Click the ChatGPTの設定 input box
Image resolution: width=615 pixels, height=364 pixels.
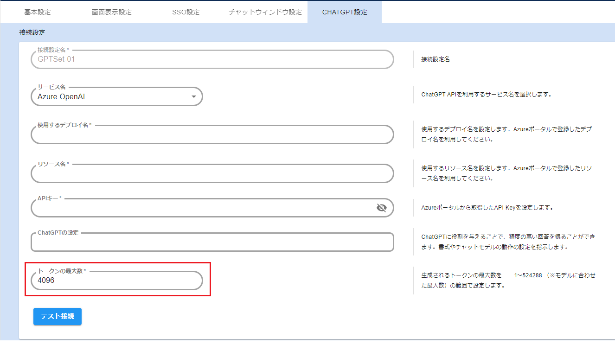pos(212,242)
